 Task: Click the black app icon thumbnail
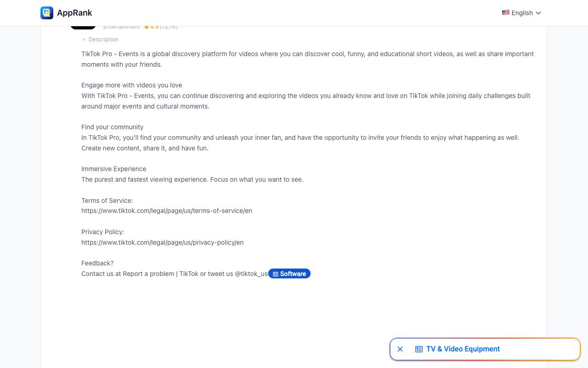click(83, 27)
